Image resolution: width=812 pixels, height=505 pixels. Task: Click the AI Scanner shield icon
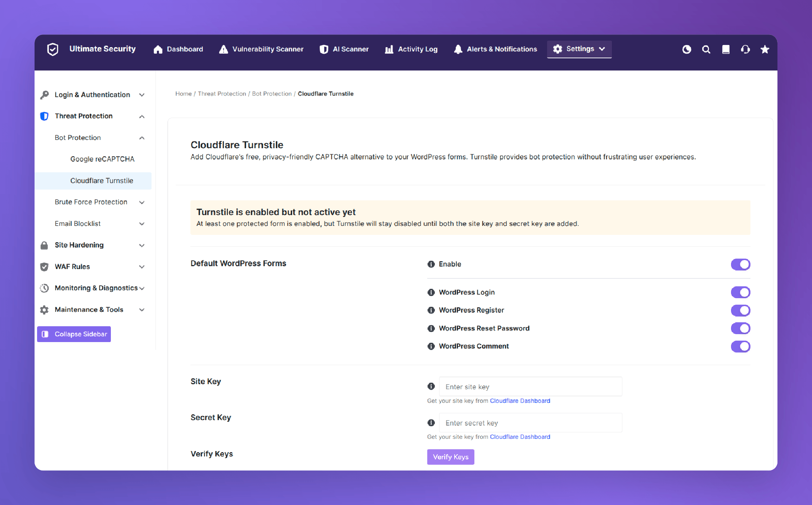(x=324, y=49)
